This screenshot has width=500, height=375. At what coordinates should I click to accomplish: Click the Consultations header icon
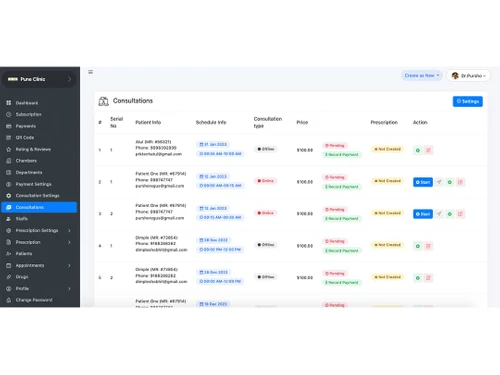[103, 101]
